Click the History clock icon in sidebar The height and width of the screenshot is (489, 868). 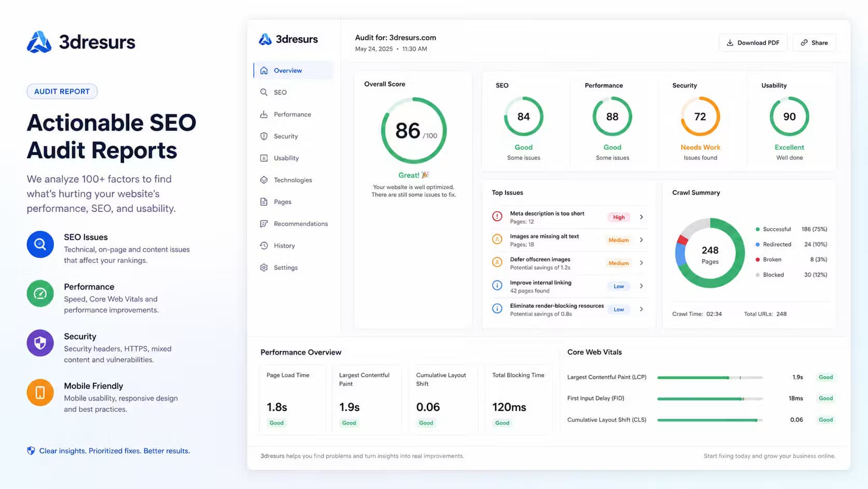[264, 246]
